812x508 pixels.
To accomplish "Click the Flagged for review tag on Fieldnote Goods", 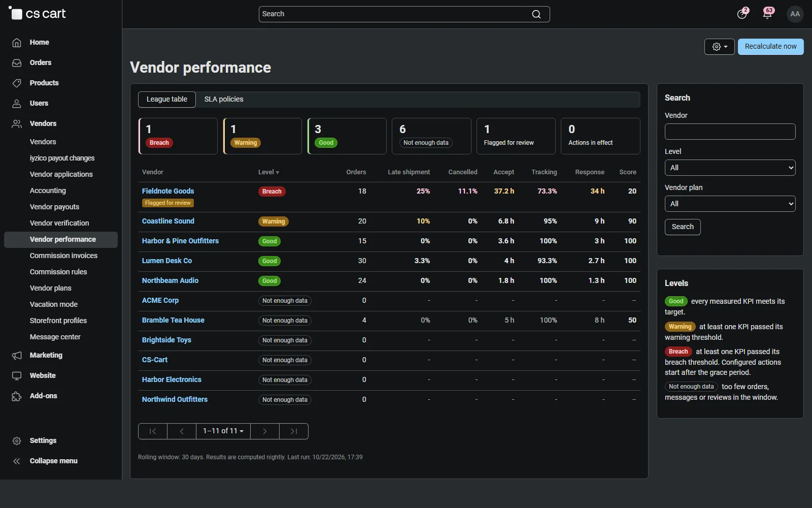I will pos(168,203).
